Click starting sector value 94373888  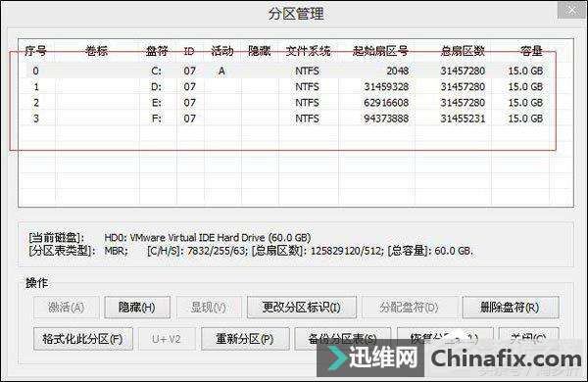tap(387, 119)
